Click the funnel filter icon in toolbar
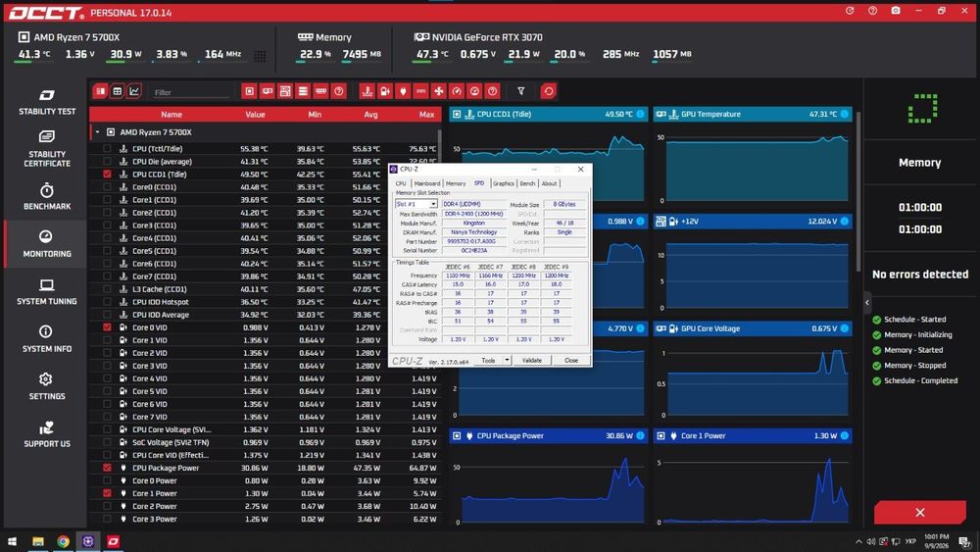 [520, 91]
